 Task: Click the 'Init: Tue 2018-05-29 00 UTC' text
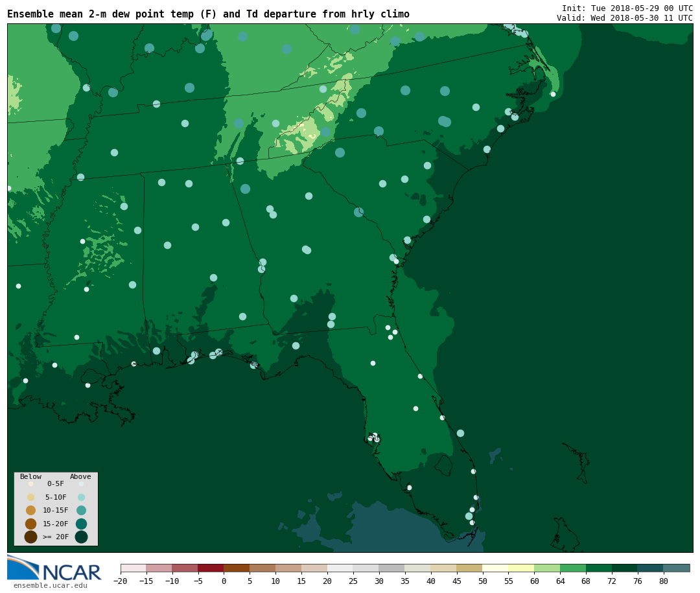[x=627, y=8]
